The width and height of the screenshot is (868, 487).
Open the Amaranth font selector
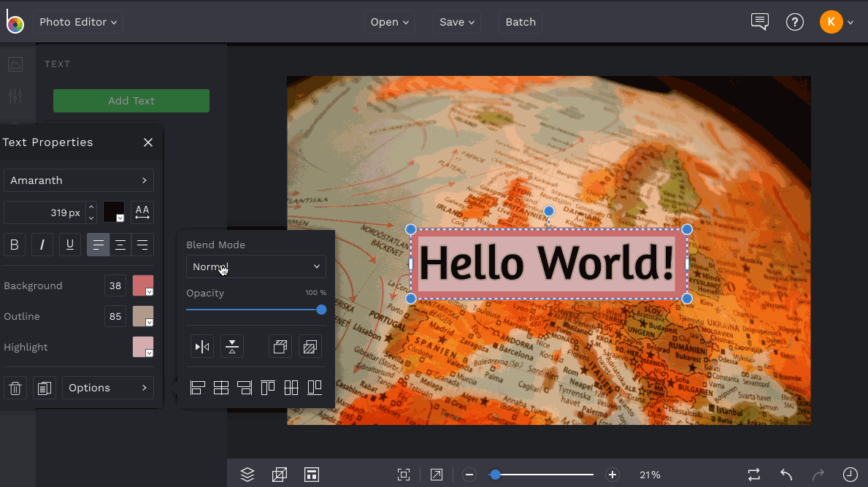coord(79,180)
